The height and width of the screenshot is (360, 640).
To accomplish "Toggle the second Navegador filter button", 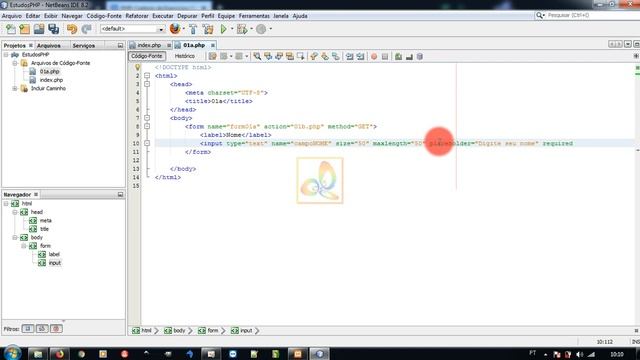I will (x=42, y=329).
